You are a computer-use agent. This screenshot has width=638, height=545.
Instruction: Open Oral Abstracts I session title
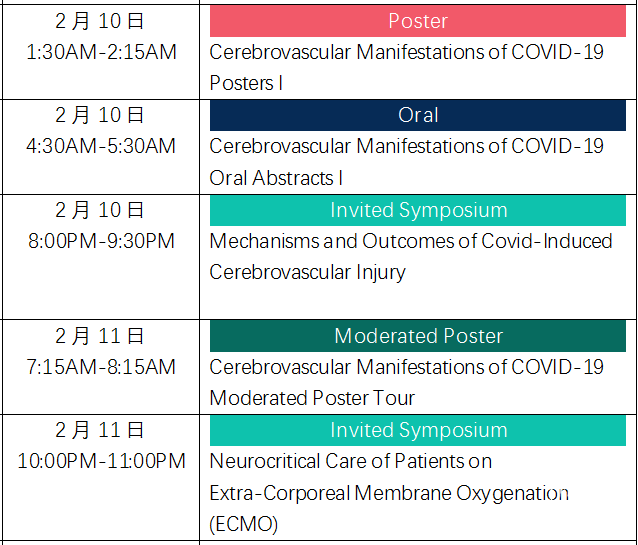click(x=406, y=162)
